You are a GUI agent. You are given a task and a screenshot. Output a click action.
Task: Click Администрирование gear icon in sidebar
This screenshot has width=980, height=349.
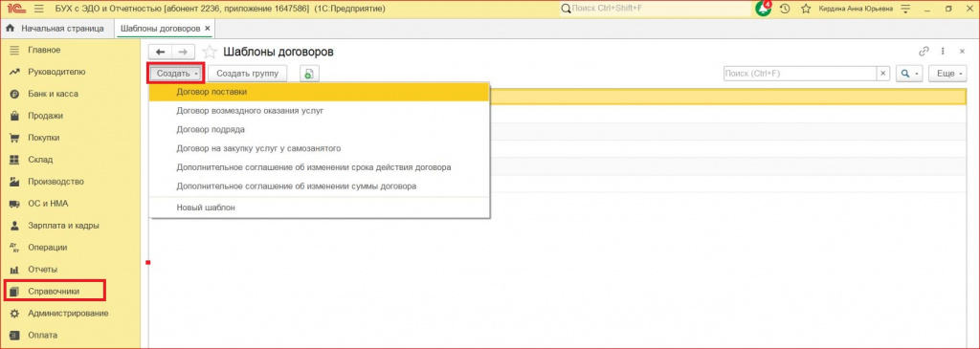click(x=14, y=313)
